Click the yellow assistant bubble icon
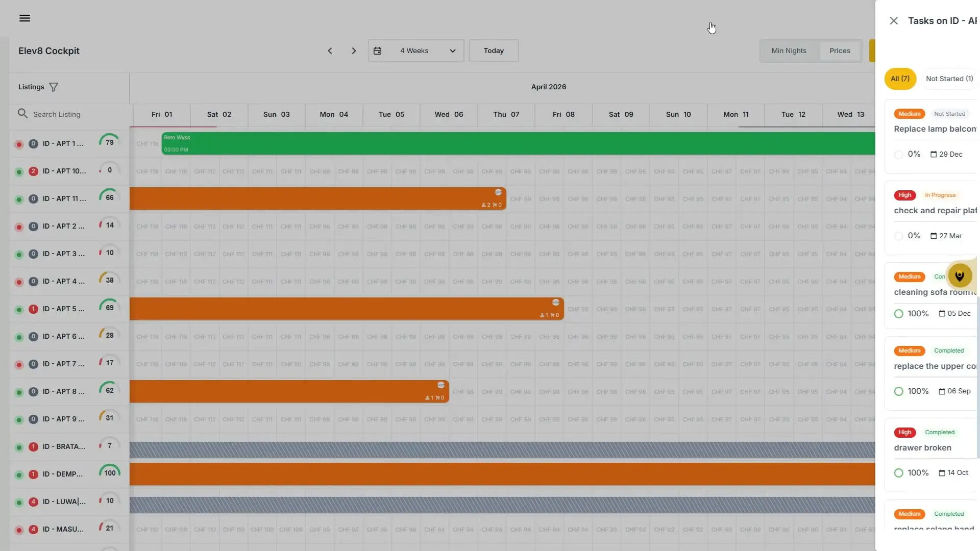This screenshot has height=551, width=980. [x=960, y=276]
